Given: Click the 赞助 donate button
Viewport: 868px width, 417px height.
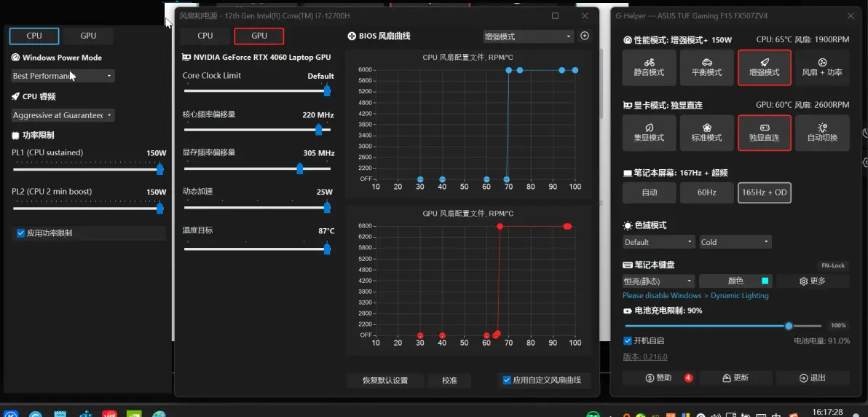Looking at the screenshot, I should click(659, 378).
